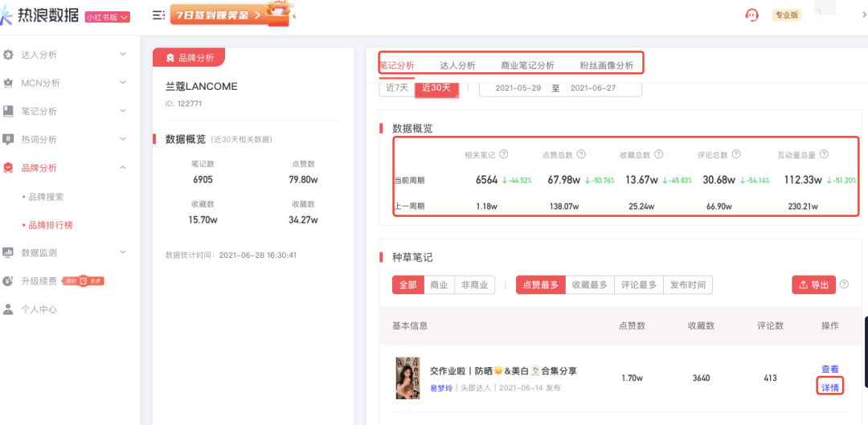This screenshot has width=868, height=425.
Task: Open the 小红书版 platform dropdown
Action: 108,17
